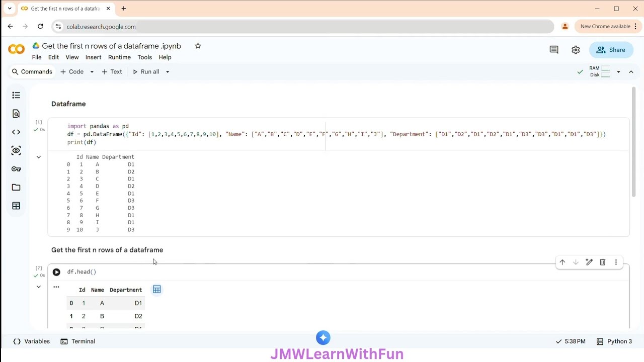Move the cell up

(x=562, y=262)
